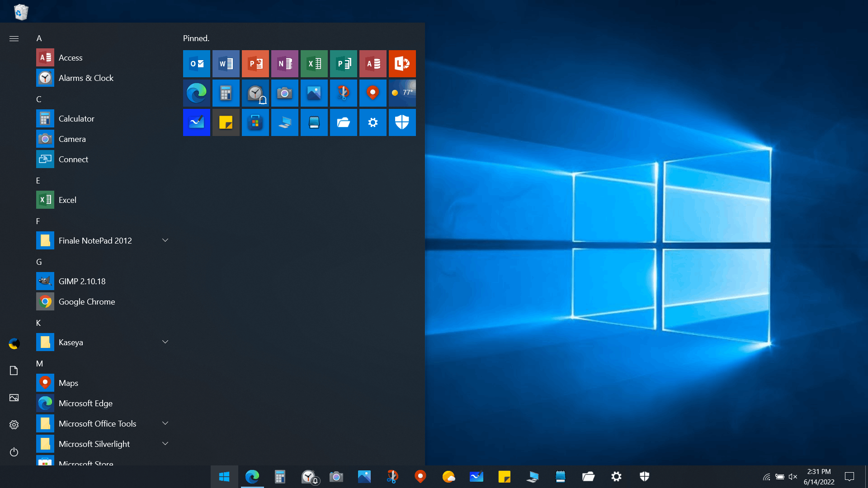
Task: Open the Action Center notifications icon
Action: tap(849, 477)
